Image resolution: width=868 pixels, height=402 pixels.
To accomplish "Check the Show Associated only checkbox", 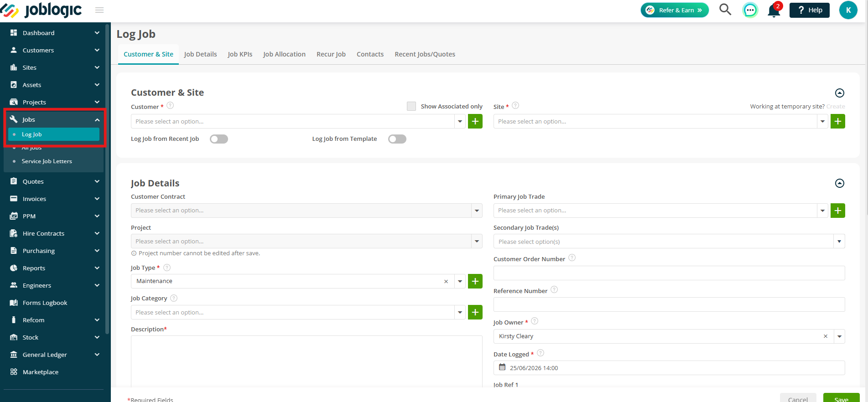I will coord(411,106).
